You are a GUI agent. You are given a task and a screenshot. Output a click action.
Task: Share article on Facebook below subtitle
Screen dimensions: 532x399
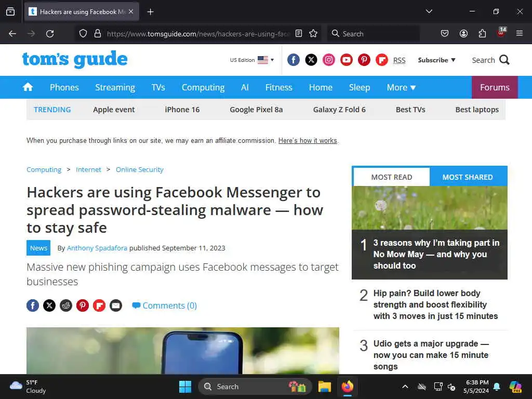point(33,305)
